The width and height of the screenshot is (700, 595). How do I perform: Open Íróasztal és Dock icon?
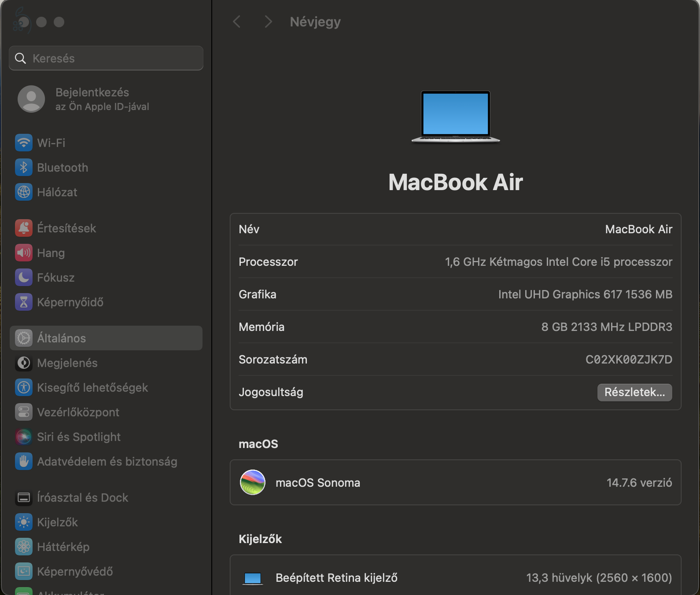coord(24,497)
